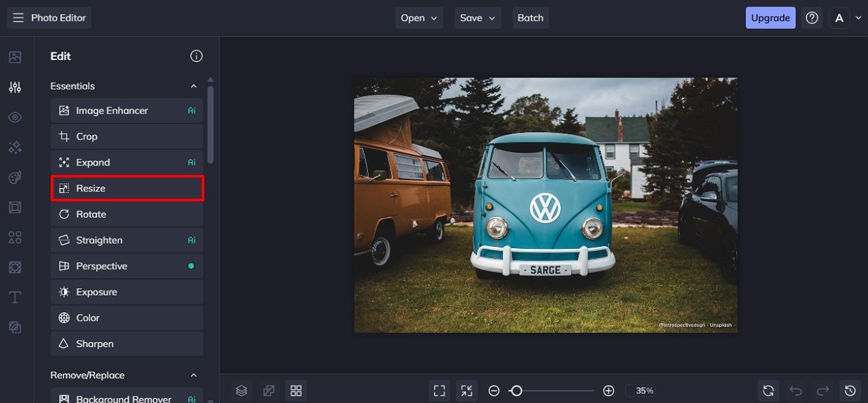The width and height of the screenshot is (868, 403).
Task: Select the Expand tool
Action: click(127, 162)
